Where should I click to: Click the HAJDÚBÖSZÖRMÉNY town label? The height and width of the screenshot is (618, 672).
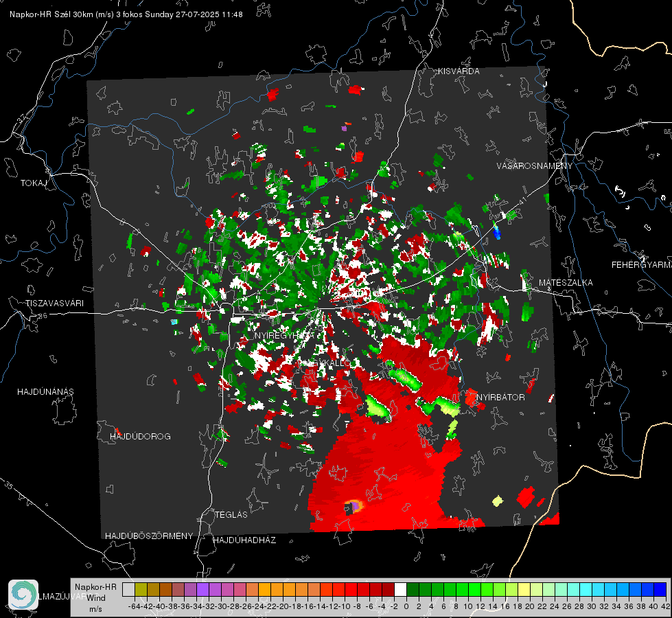coord(149,536)
